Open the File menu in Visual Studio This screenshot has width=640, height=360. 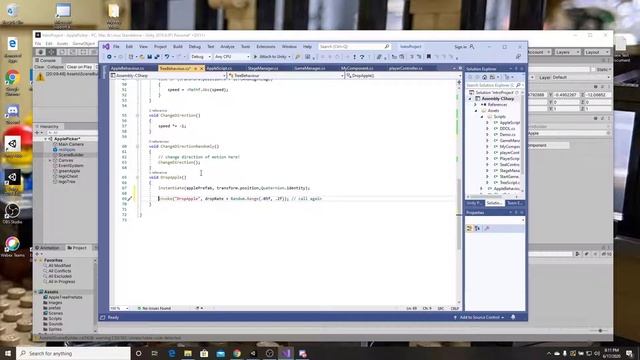pyautogui.click(x=116, y=47)
